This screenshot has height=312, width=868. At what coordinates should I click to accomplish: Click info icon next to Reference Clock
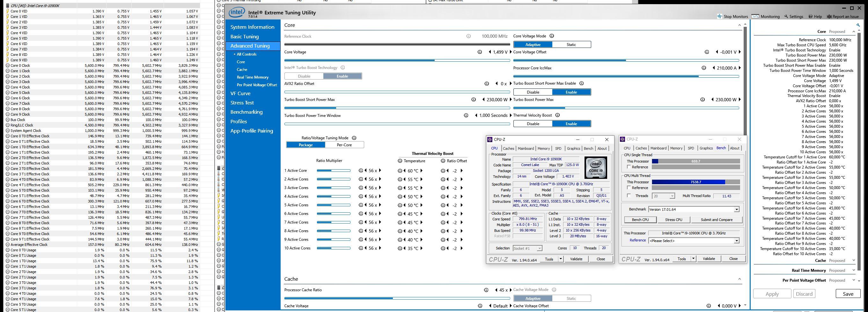(468, 36)
